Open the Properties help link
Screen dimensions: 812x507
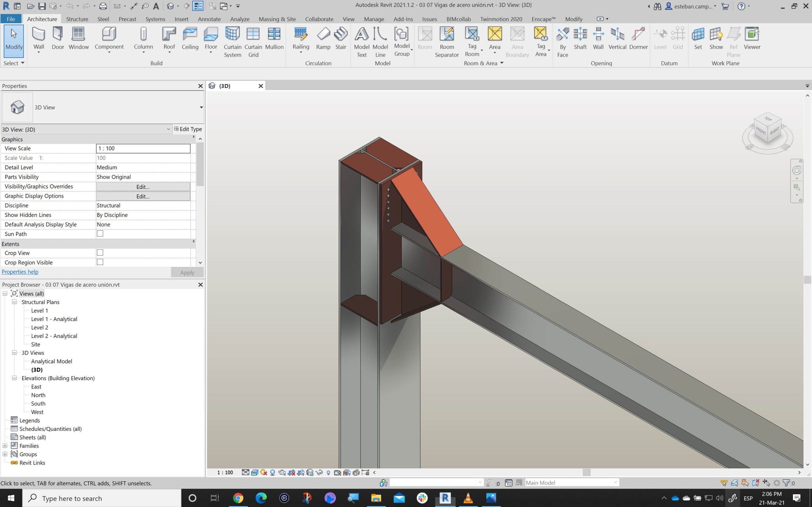click(20, 272)
